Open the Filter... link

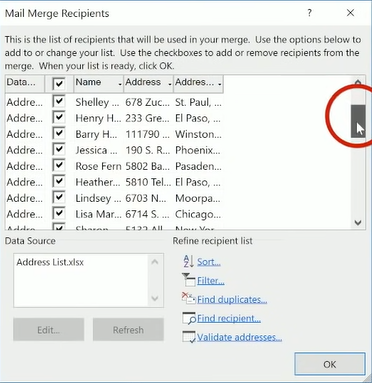pos(211,281)
